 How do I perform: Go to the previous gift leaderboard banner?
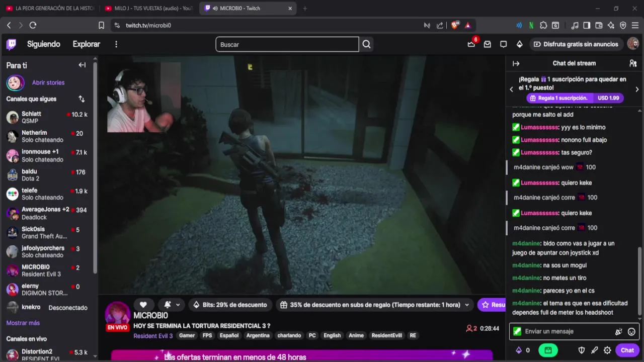coord(512,89)
